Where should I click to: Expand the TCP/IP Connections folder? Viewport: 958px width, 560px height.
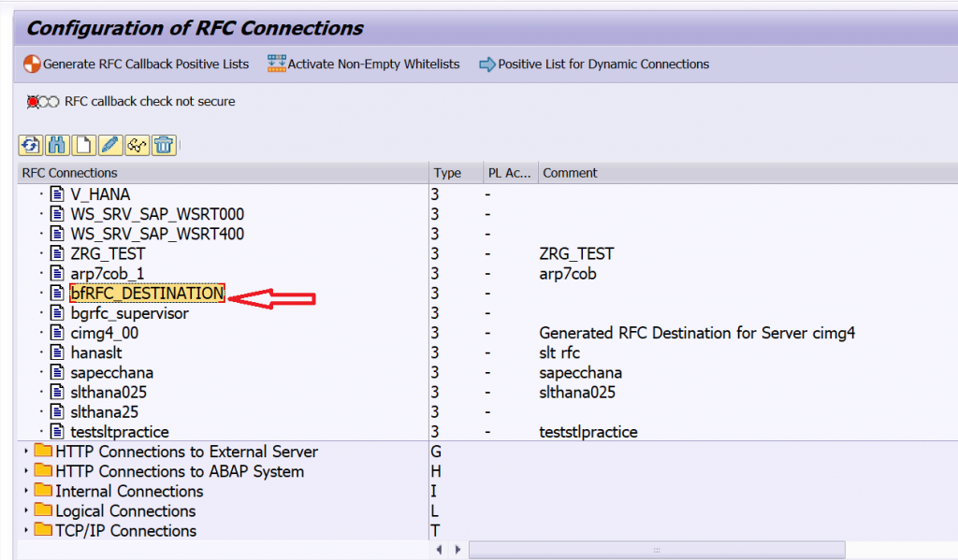[x=25, y=531]
